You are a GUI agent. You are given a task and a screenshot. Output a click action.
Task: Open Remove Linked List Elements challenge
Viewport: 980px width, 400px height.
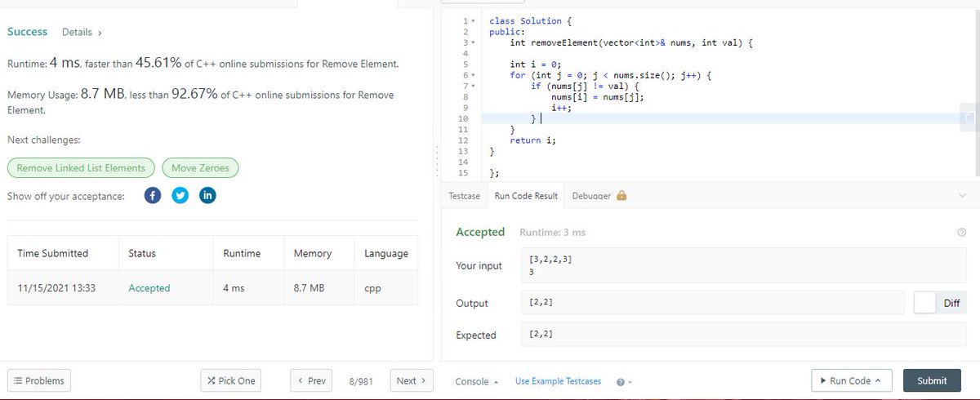(x=81, y=168)
